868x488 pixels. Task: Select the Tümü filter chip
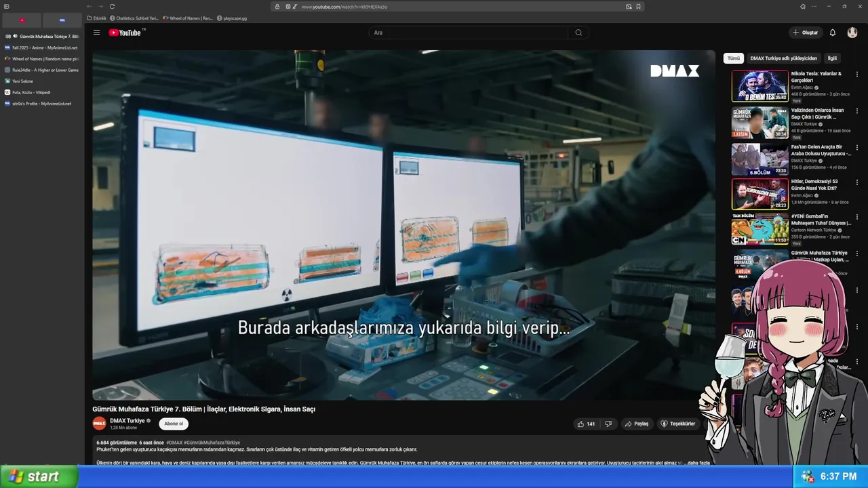click(x=734, y=58)
